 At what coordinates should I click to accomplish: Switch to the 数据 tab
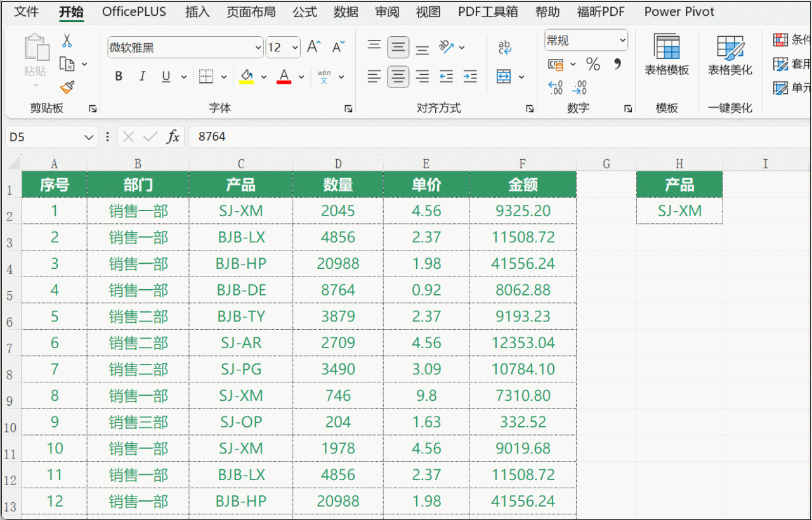click(x=346, y=11)
